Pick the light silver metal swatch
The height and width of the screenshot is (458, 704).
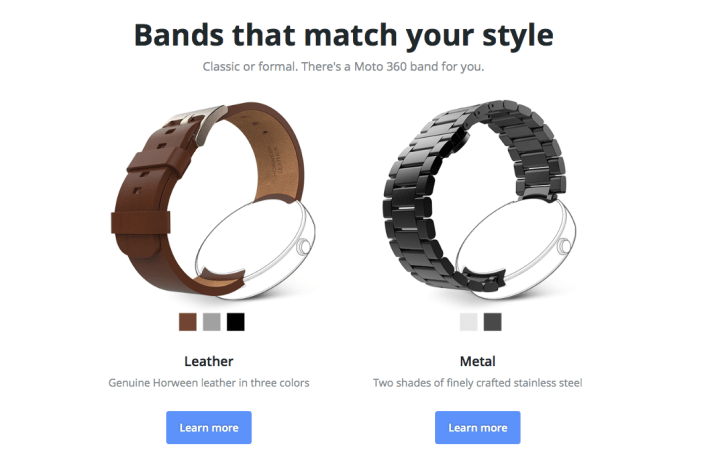(x=469, y=322)
